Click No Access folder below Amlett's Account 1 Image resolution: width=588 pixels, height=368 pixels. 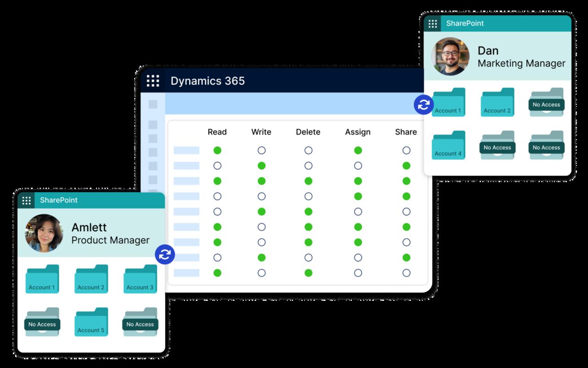coord(42,322)
